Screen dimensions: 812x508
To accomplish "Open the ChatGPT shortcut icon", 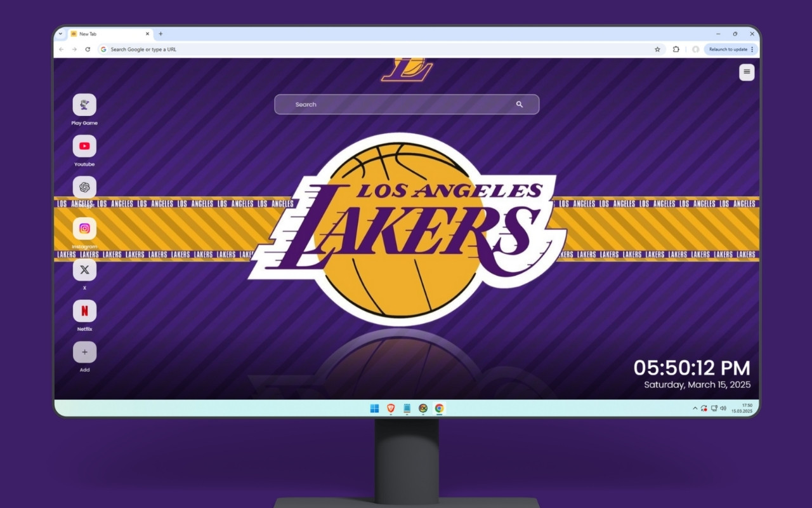I will pyautogui.click(x=84, y=187).
